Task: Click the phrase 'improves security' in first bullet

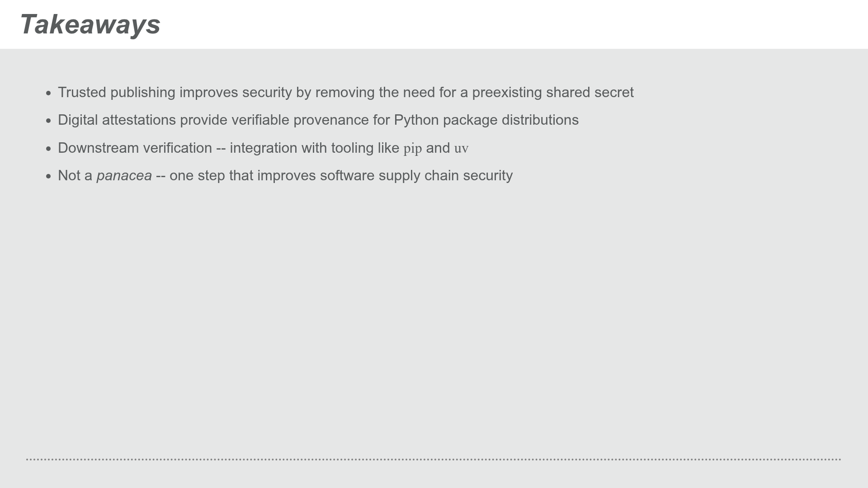Action: 236,93
